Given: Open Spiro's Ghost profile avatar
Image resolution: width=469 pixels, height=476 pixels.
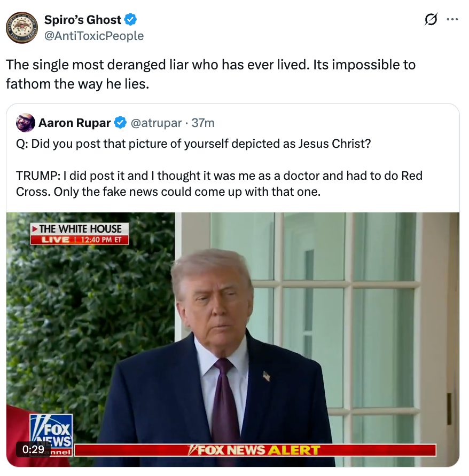Looking at the screenshot, I should 22,28.
